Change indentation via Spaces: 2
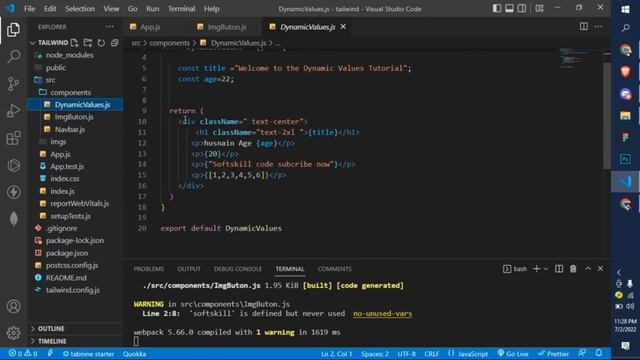The image size is (640, 360). click(x=375, y=353)
